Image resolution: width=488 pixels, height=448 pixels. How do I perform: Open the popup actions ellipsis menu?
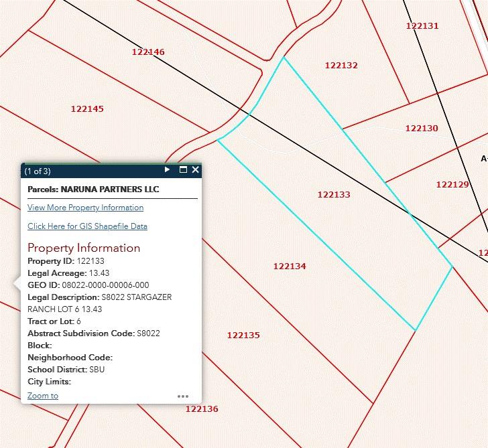pyautogui.click(x=183, y=396)
